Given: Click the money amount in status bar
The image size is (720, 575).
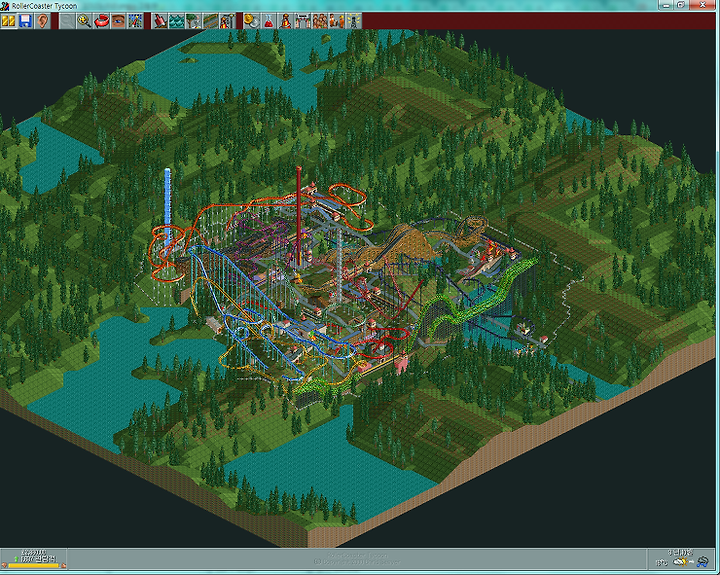Looking at the screenshot, I should pos(34,552).
